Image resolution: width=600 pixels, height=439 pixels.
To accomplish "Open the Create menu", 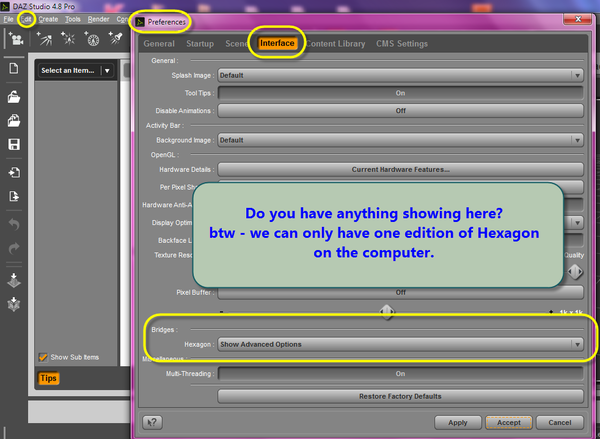I will [x=48, y=19].
